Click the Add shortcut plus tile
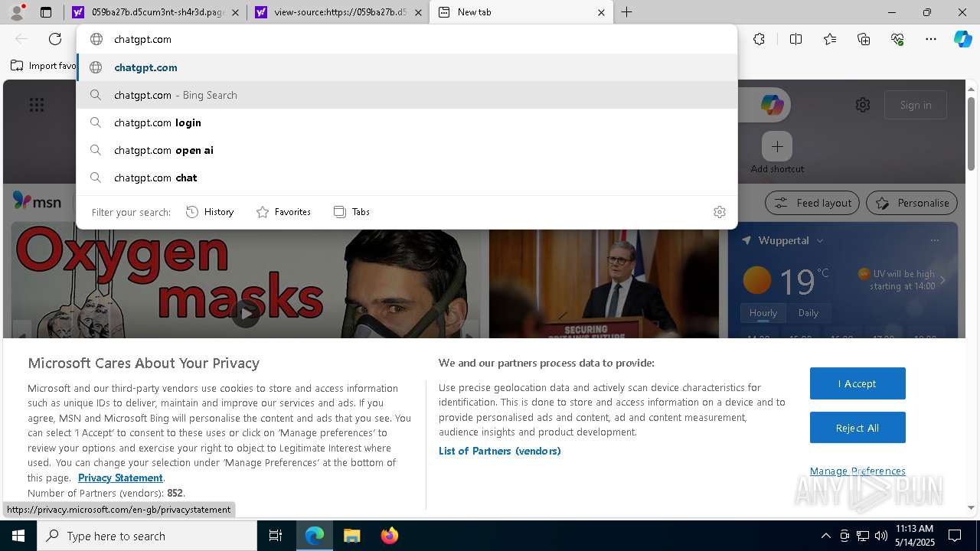The image size is (980, 551). coord(777,146)
